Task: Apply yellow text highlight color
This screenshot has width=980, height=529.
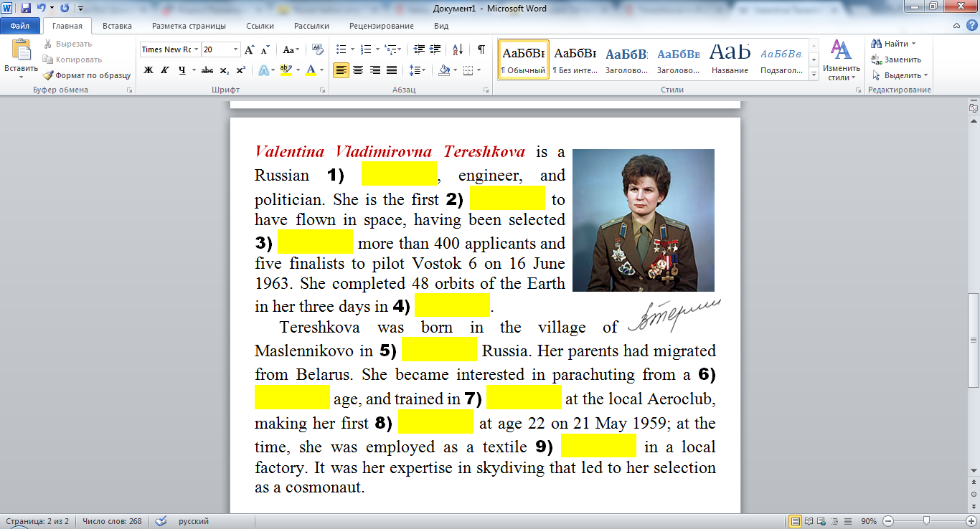Action: point(286,70)
